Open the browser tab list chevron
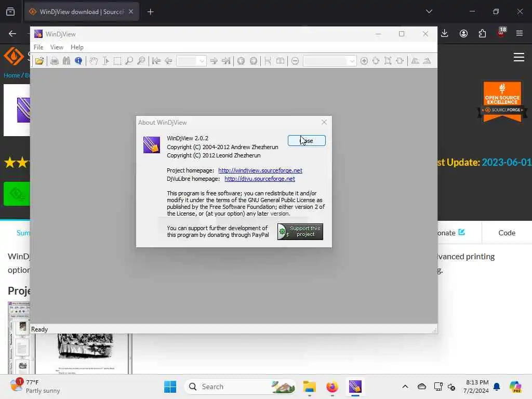This screenshot has width=532, height=399. 429,11
